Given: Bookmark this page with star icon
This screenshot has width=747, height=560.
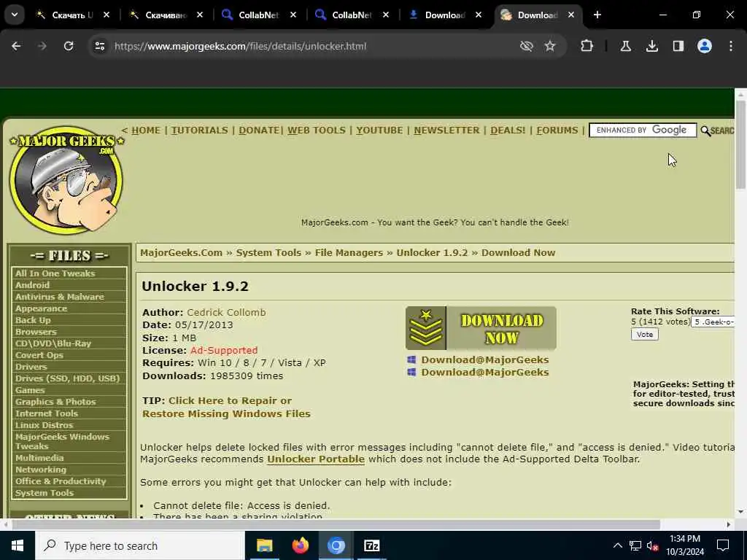Looking at the screenshot, I should pos(550,46).
